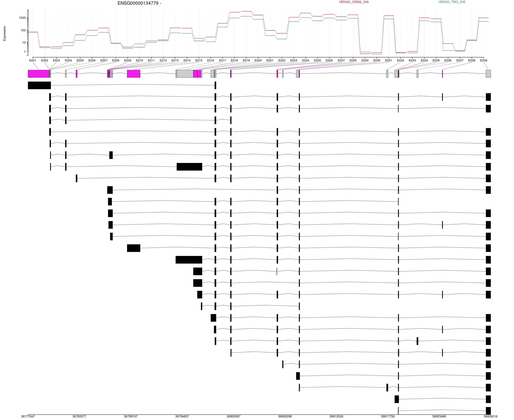The width and height of the screenshot is (514, 420).
Task: Select genomic coordinate 36789107
Action: coord(131,417)
